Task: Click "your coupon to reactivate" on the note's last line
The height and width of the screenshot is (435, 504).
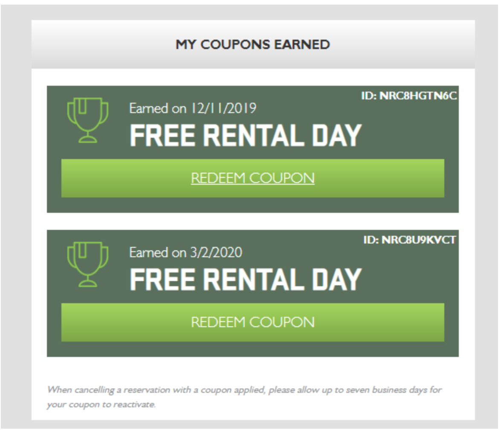Action: [101, 405]
